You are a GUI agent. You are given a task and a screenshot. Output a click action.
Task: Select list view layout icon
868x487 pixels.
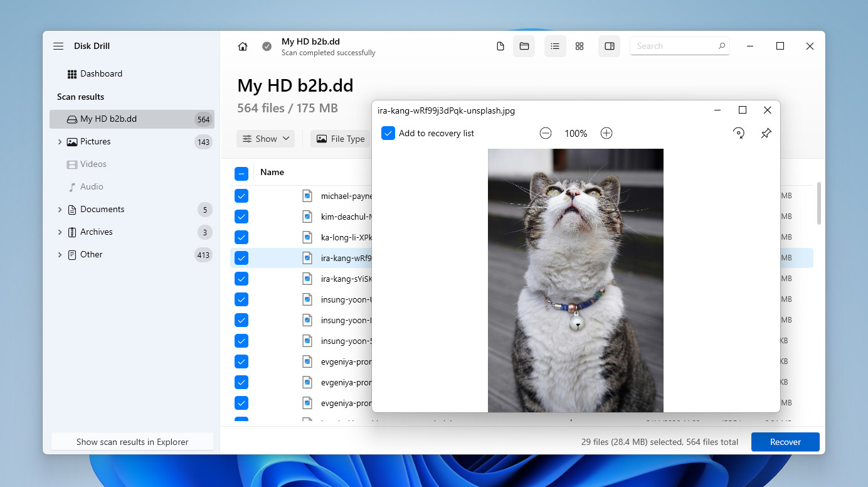coord(555,46)
